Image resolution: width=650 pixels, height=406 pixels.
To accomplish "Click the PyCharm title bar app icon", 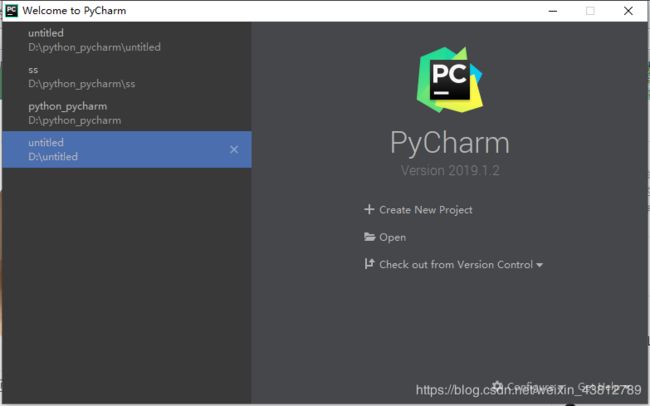I will 11,10.
